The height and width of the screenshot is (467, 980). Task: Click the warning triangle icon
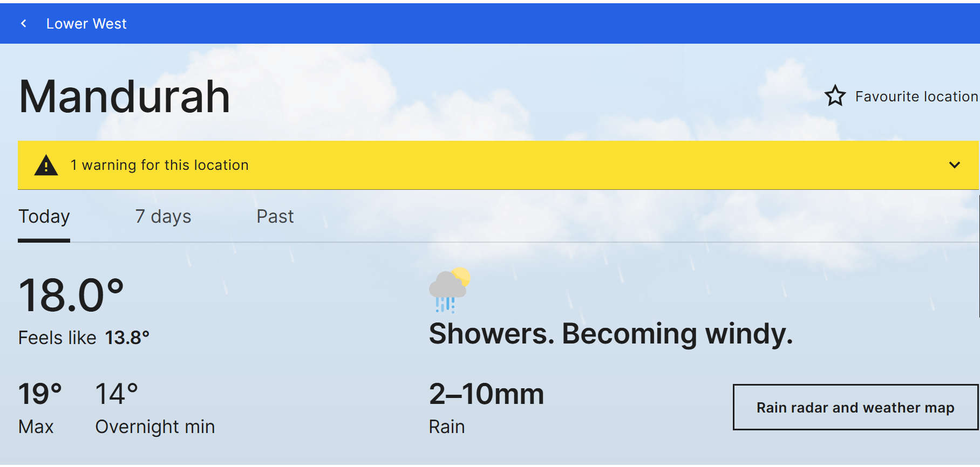46,166
